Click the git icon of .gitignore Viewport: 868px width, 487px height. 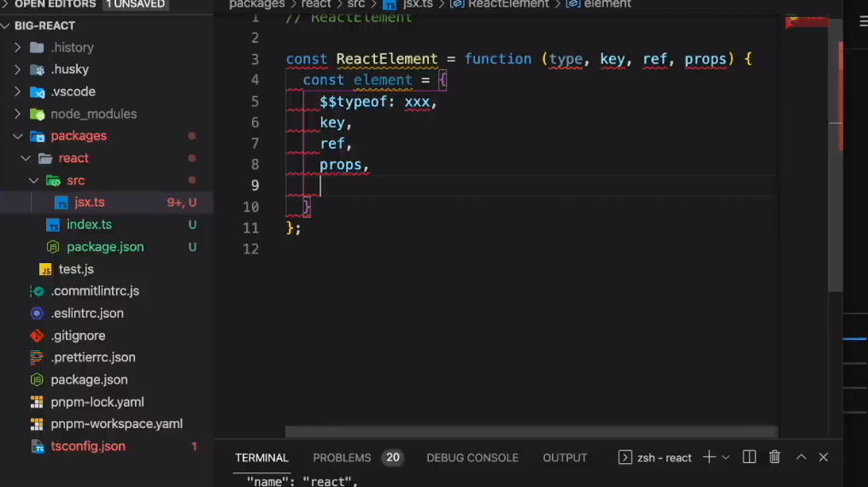tap(37, 336)
